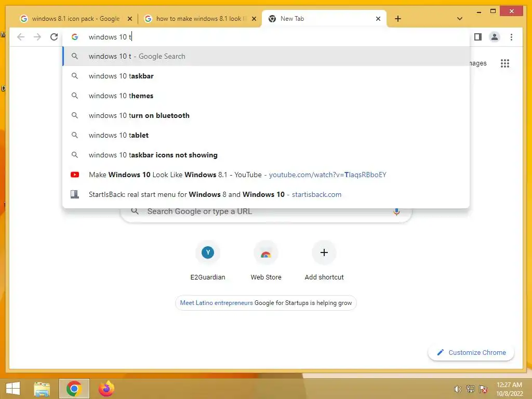Open the Chrome profile avatar
Viewport: 532px width, 399px height.
(495, 37)
